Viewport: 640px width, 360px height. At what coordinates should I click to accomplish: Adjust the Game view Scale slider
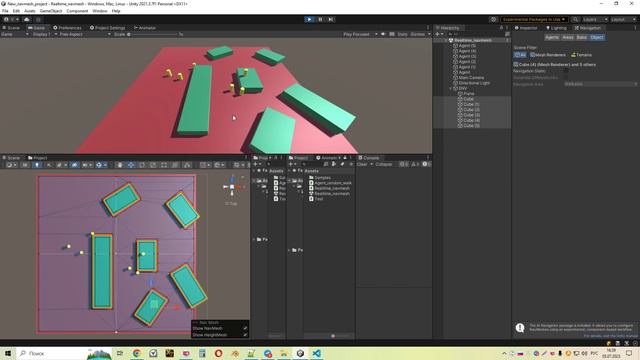153,34
